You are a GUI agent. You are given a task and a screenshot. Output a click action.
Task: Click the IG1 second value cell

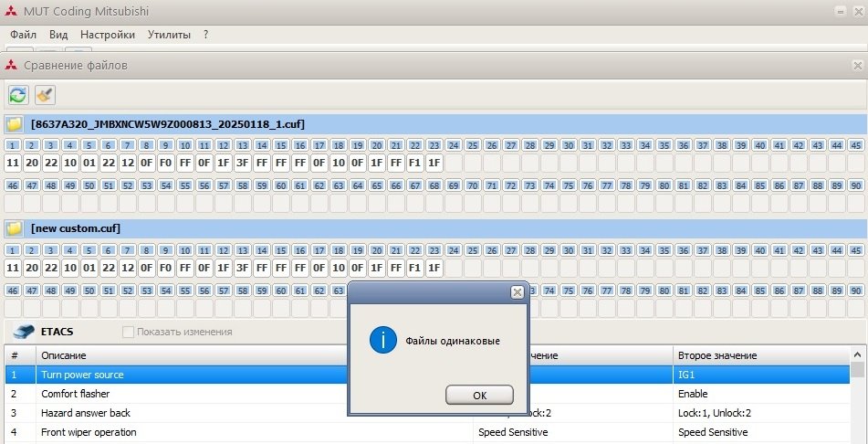point(761,375)
